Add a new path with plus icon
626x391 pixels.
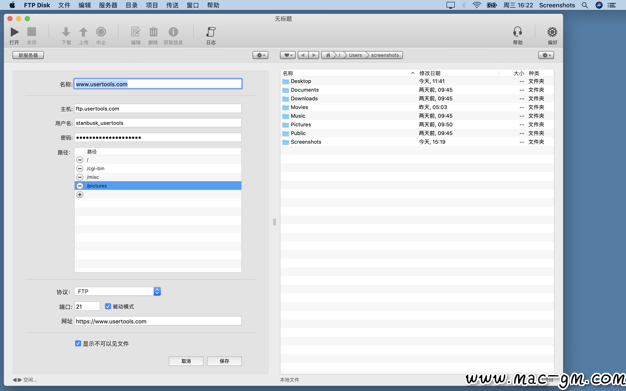[80, 195]
